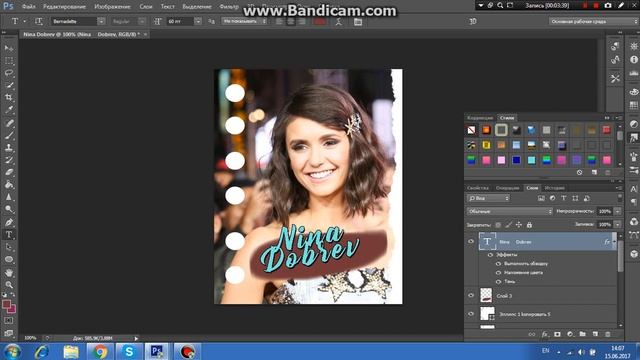Viewport: 640px width, 360px height.
Task: Toggle Наложение цвета effect visibility
Action: [x=498, y=273]
